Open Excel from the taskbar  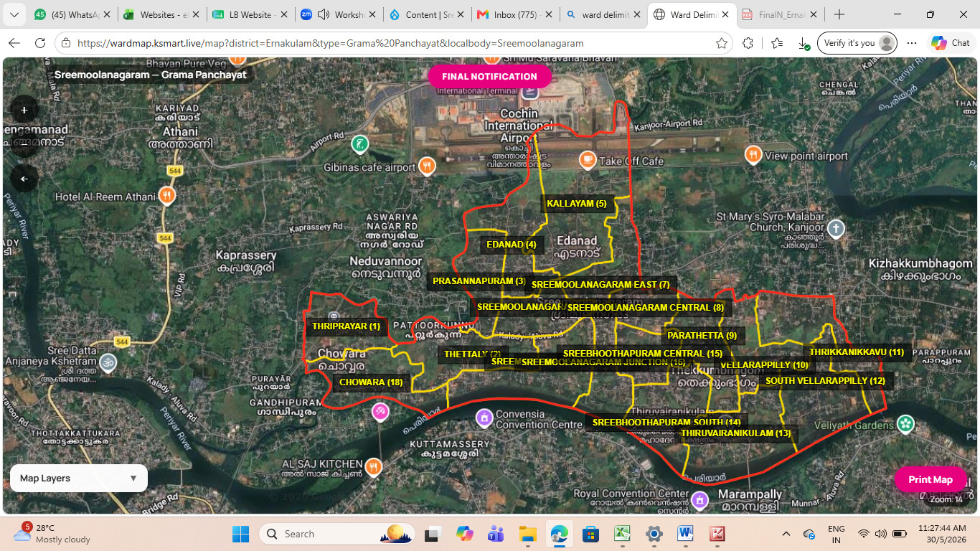[622, 534]
